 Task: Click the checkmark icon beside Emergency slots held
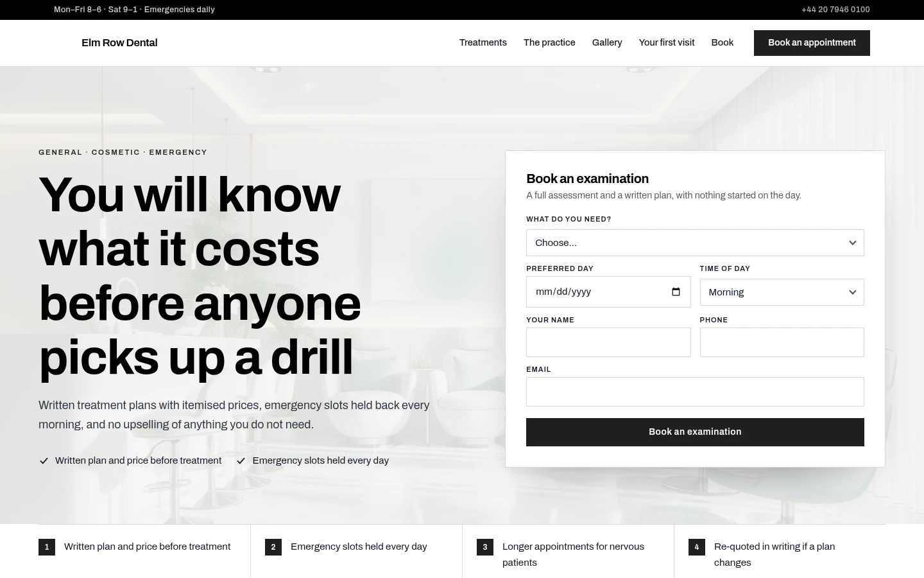click(x=241, y=461)
